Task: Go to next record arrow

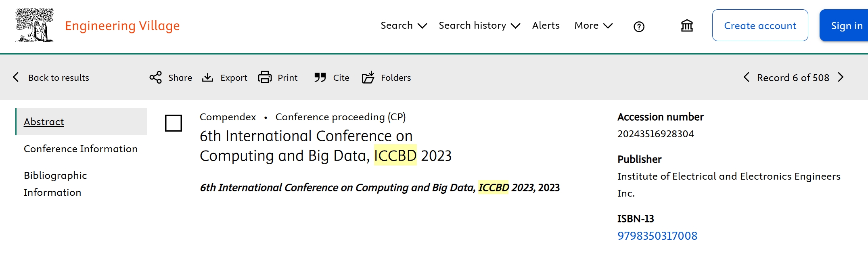Action: click(841, 78)
